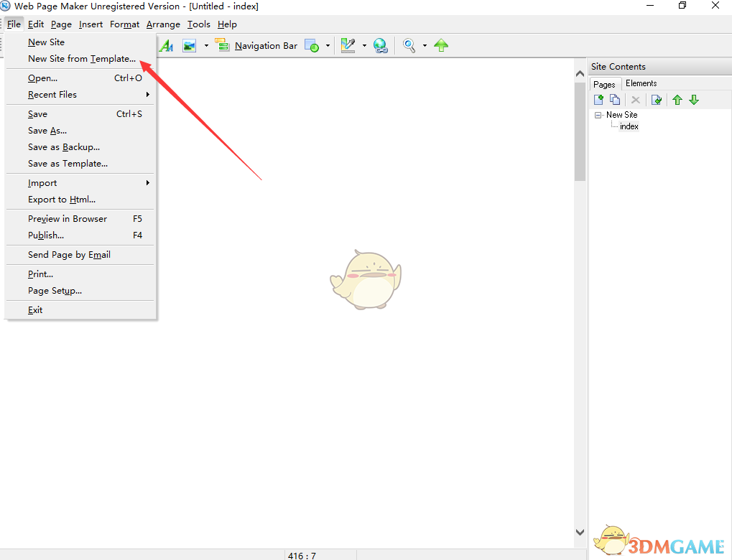
Task: Select the index page in the tree
Action: pos(629,126)
